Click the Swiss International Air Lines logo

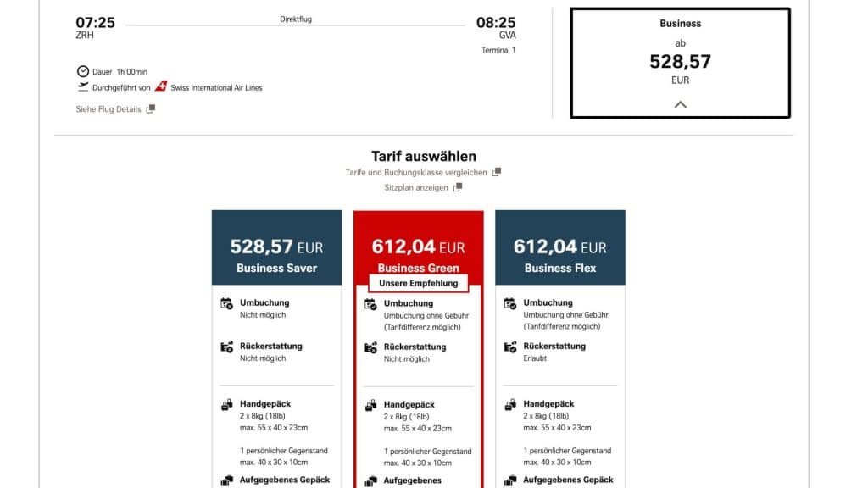(161, 87)
